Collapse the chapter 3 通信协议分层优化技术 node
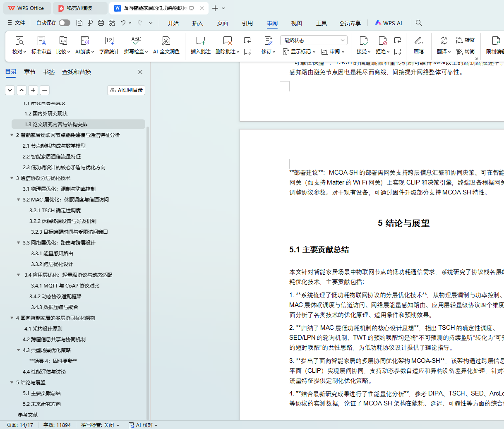This screenshot has width=504, height=429. pos(12,178)
